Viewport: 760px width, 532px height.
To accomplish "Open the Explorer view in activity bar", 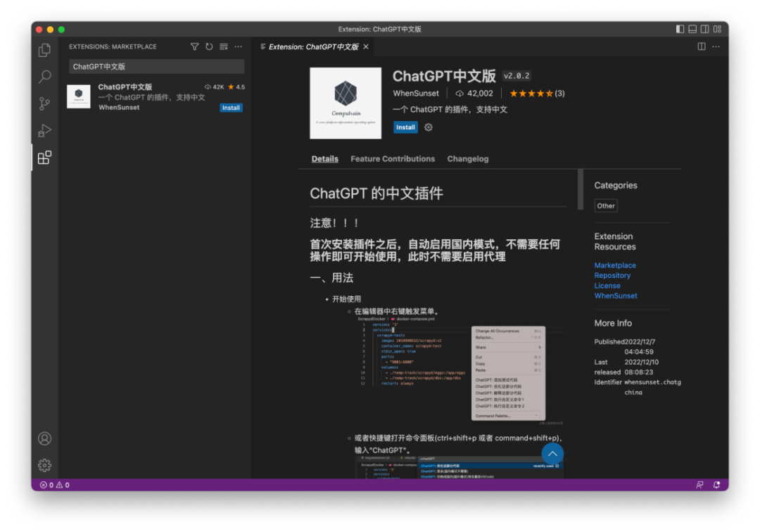I will click(x=44, y=50).
